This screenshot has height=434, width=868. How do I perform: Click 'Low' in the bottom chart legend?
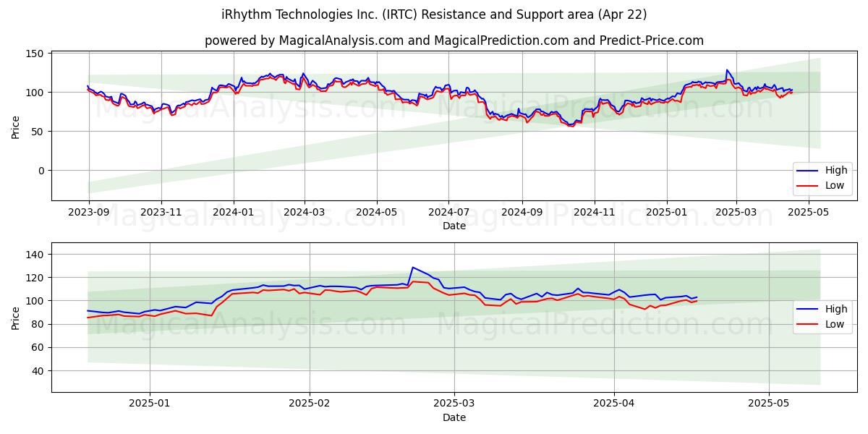coord(835,324)
